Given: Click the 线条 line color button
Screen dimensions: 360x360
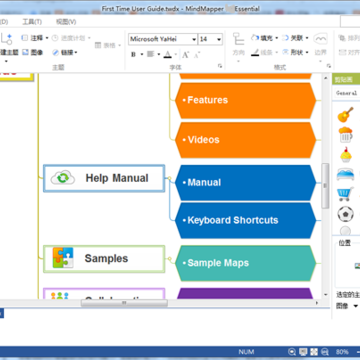Looking at the screenshot, I should coord(262,52).
